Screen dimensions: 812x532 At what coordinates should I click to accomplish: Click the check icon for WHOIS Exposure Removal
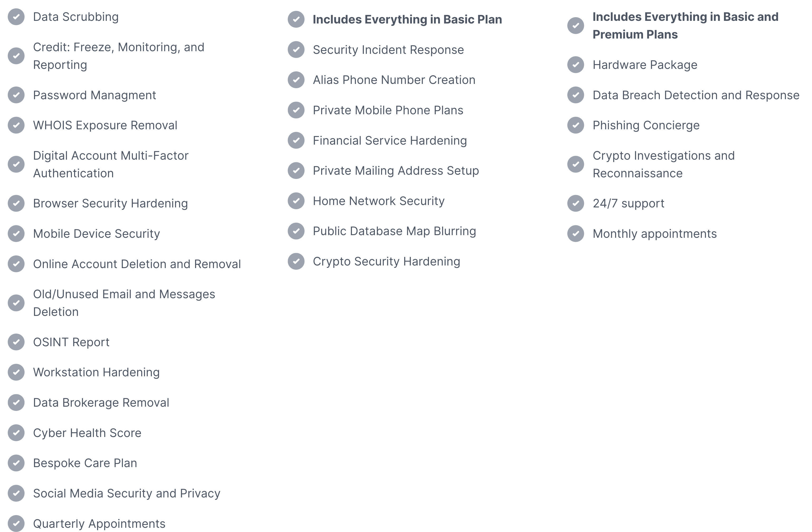pos(16,125)
